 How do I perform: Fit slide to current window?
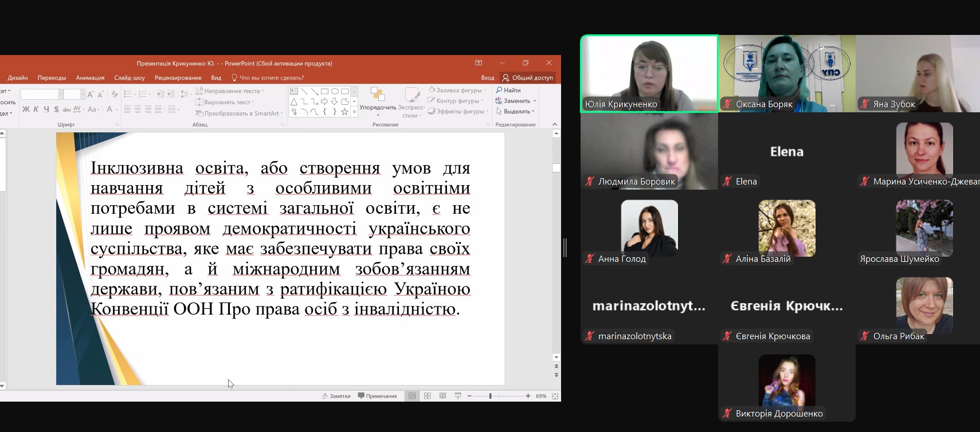(555, 396)
